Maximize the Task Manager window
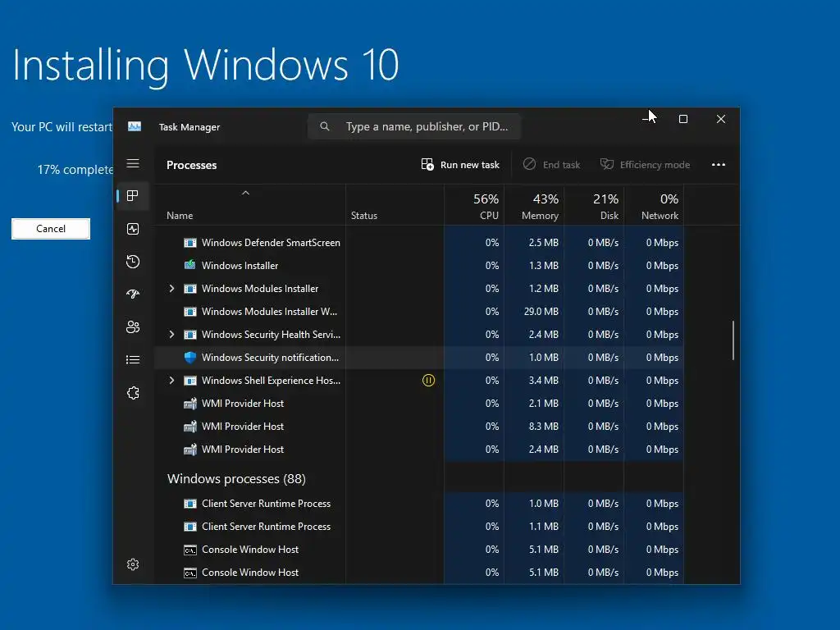 683,119
